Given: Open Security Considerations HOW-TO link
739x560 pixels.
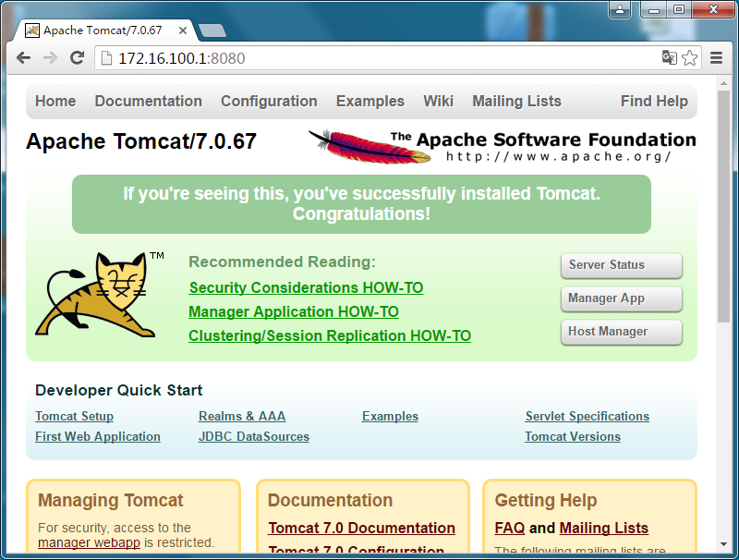Looking at the screenshot, I should pyautogui.click(x=307, y=287).
